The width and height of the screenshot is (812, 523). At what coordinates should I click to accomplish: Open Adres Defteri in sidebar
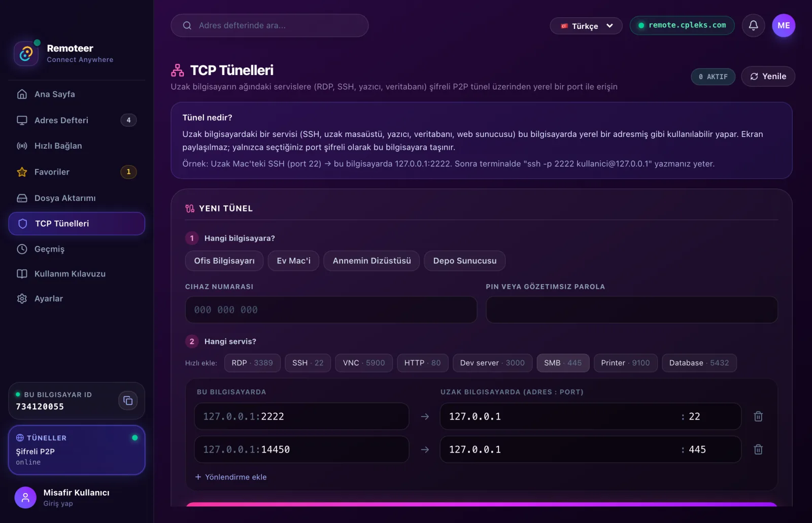77,120
